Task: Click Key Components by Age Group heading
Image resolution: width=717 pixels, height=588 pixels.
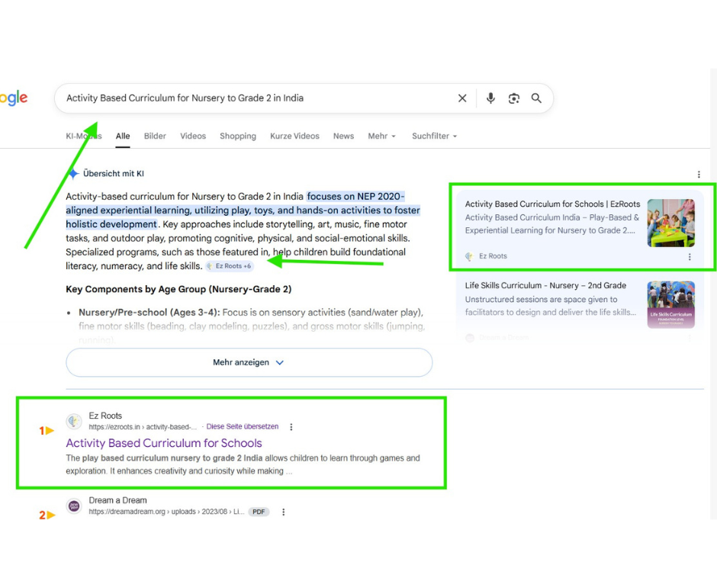Action: (178, 290)
